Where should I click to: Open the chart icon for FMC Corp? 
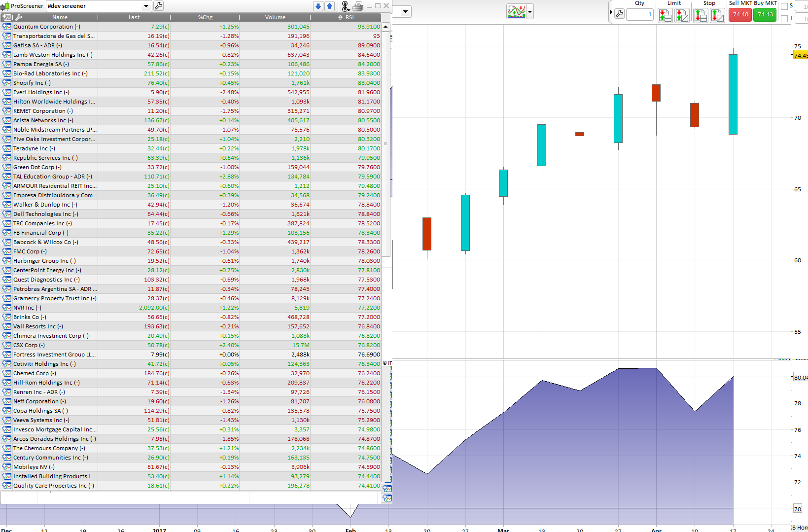(x=7, y=251)
